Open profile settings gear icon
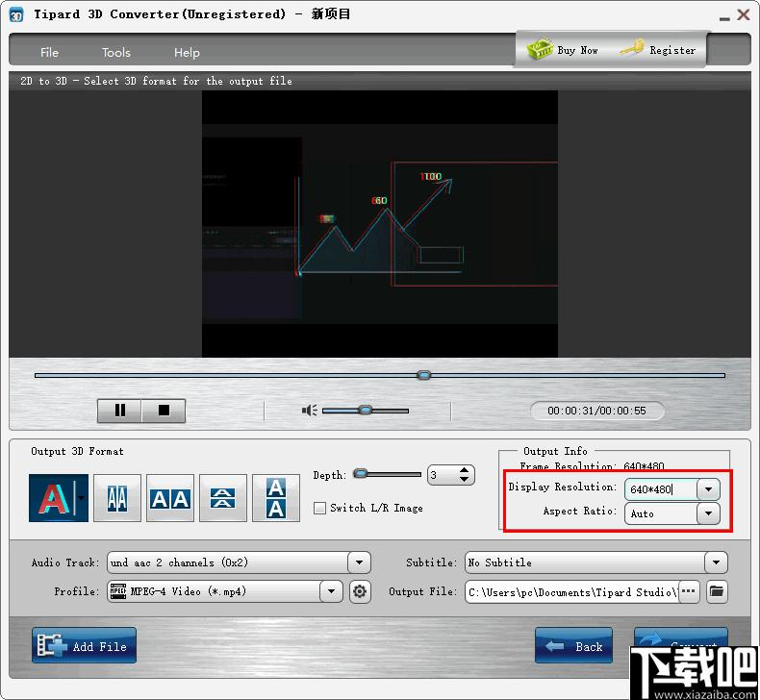Screen dimensions: 760x700 [x=360, y=591]
